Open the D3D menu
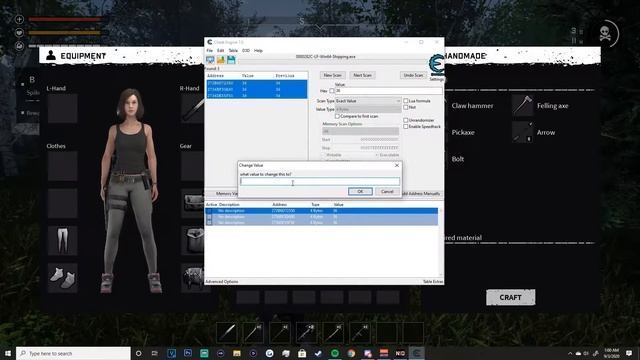Image resolution: width=640 pixels, height=360 pixels. click(246, 51)
